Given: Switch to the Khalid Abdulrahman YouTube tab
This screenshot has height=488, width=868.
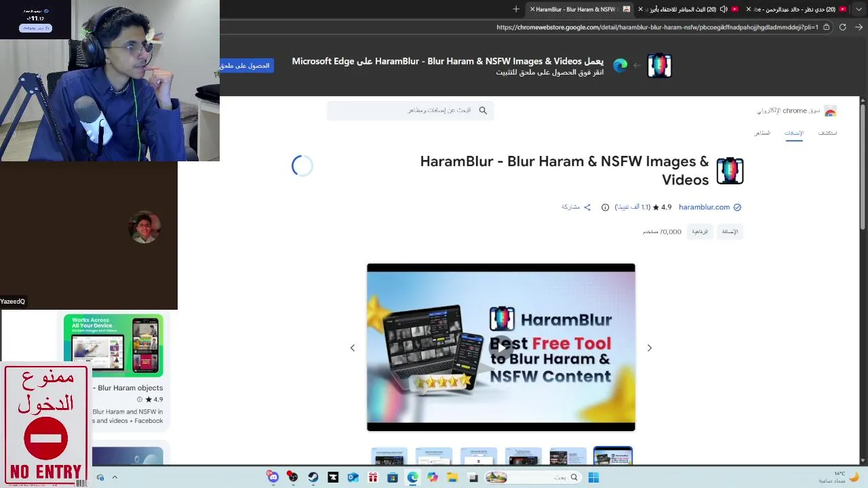Looking at the screenshot, I should point(797,9).
